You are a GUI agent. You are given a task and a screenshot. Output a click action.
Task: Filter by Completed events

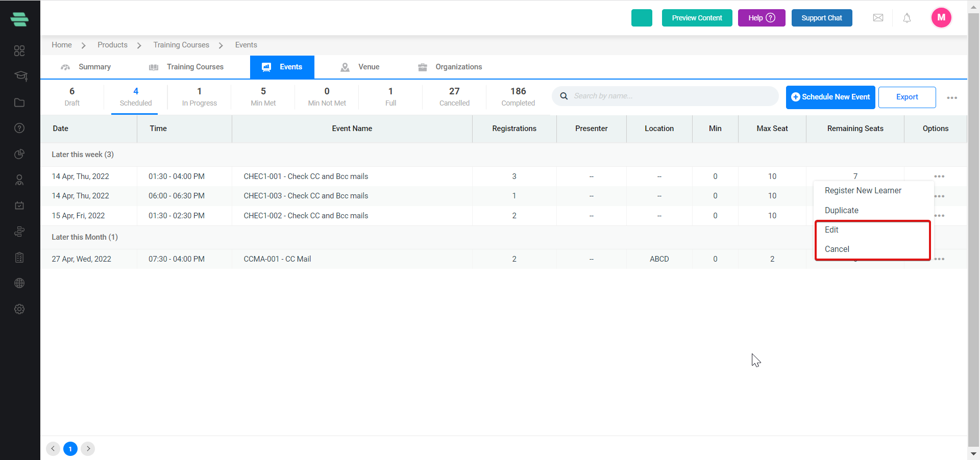point(518,97)
